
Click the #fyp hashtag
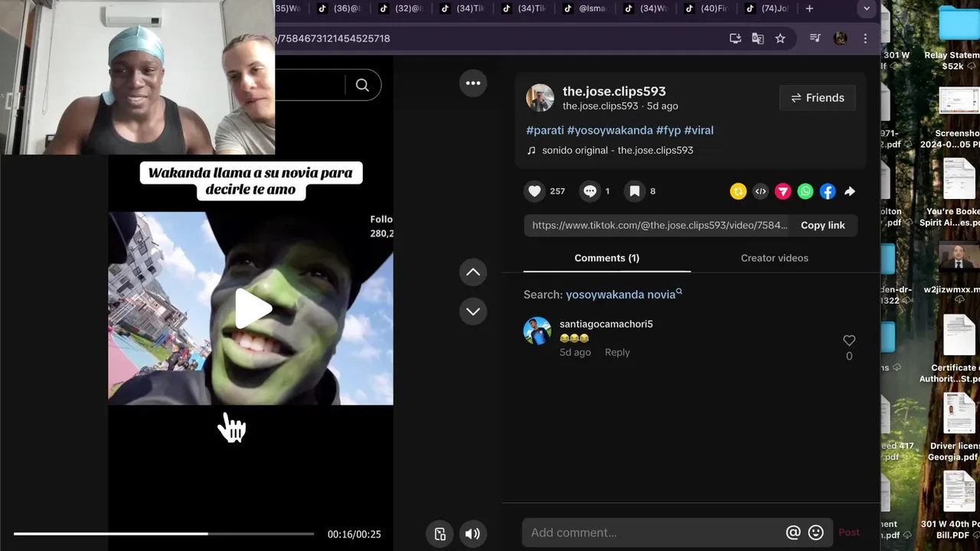(668, 130)
